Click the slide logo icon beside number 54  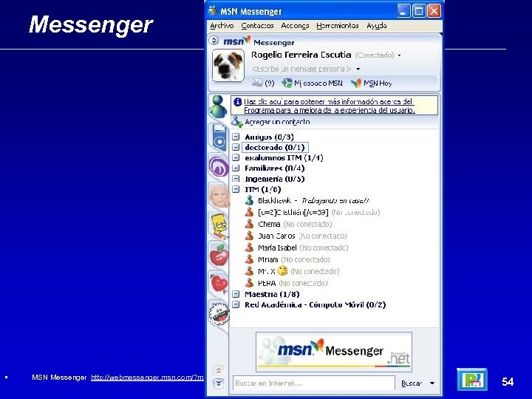[472, 379]
